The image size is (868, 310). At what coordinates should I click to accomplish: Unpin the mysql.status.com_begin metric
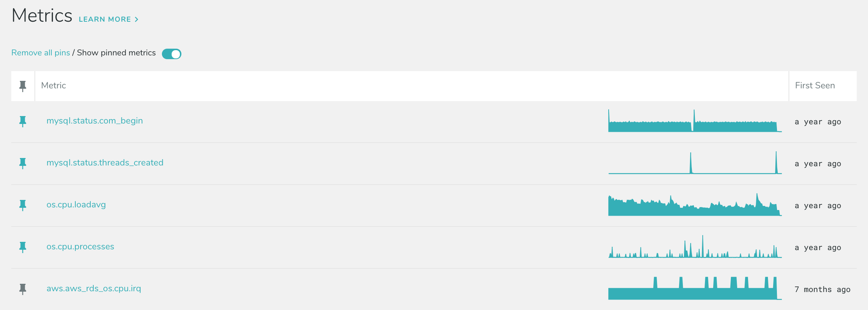coord(23,121)
